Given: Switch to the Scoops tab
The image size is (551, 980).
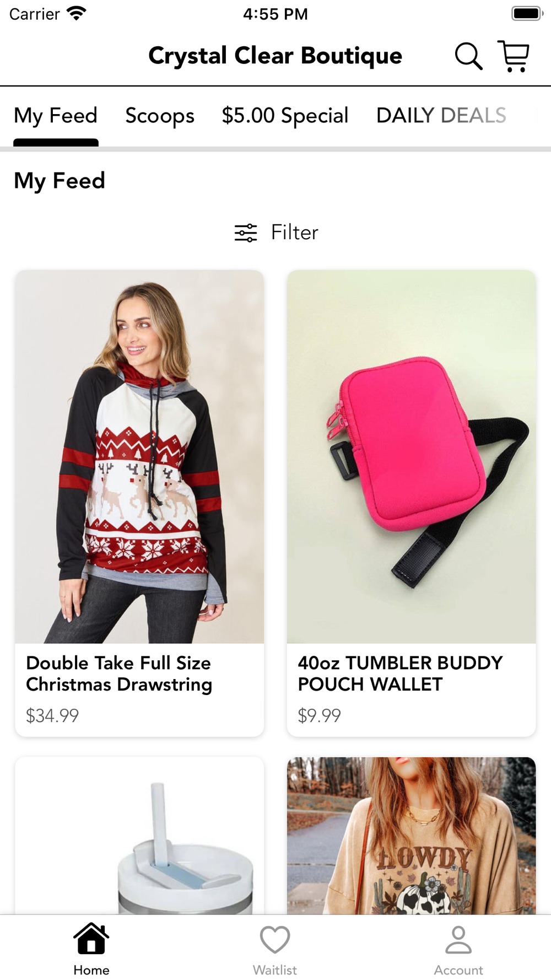Looking at the screenshot, I should [160, 116].
